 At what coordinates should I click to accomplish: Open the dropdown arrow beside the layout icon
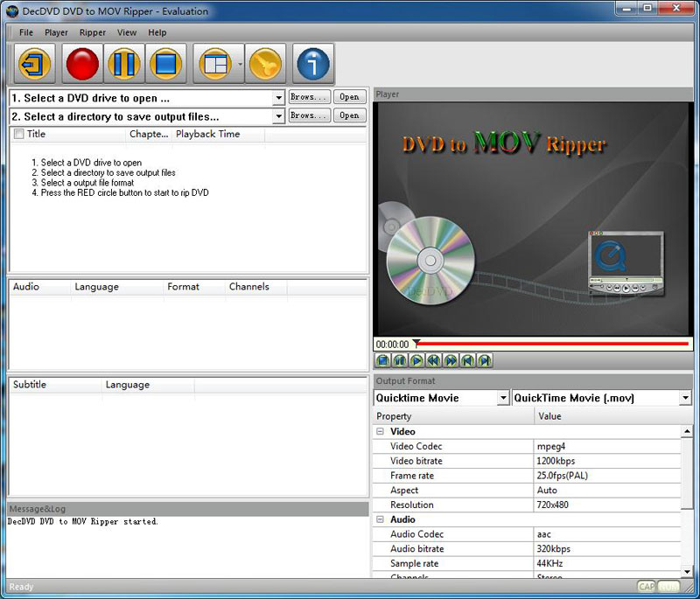coord(240,64)
